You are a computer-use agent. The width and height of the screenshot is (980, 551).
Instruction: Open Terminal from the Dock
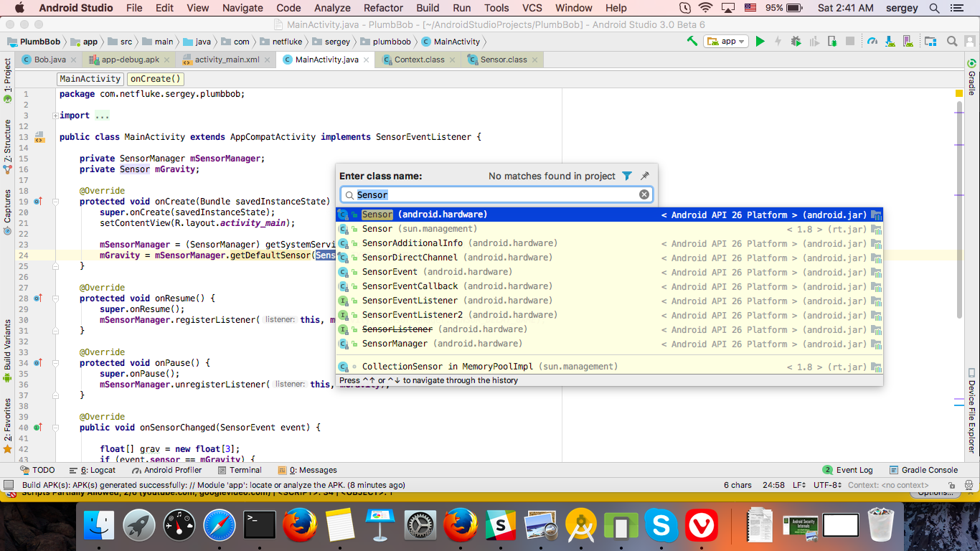260,525
